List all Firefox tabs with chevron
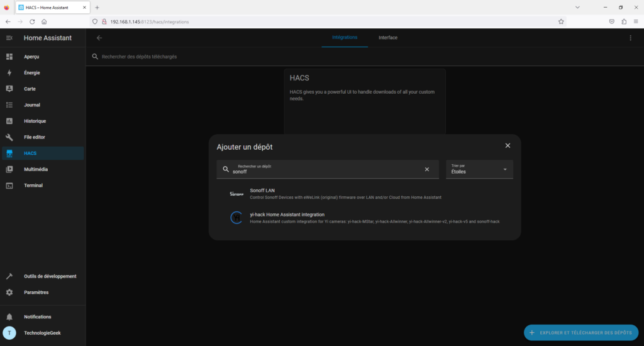 [x=577, y=8]
